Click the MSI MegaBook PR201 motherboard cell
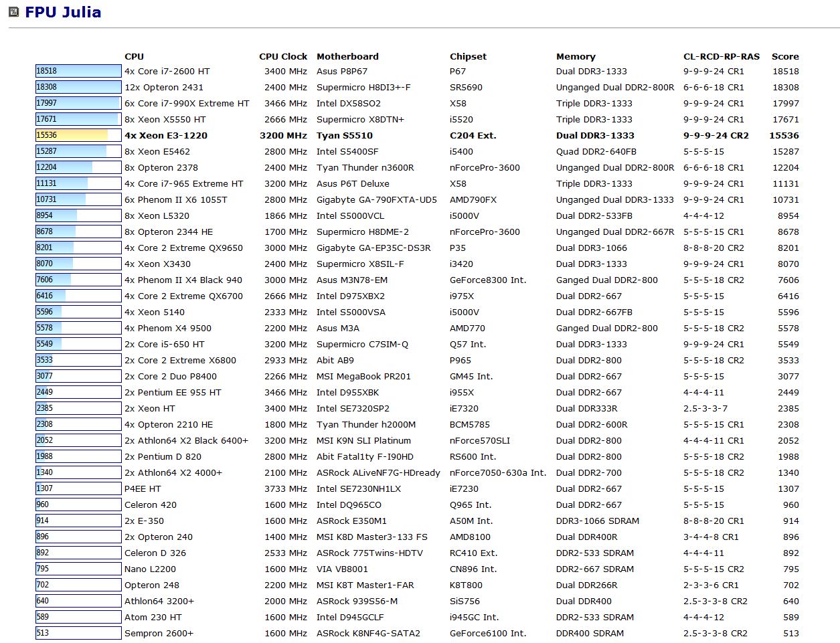Image resolution: width=840 pixels, height=643 pixels. (363, 376)
